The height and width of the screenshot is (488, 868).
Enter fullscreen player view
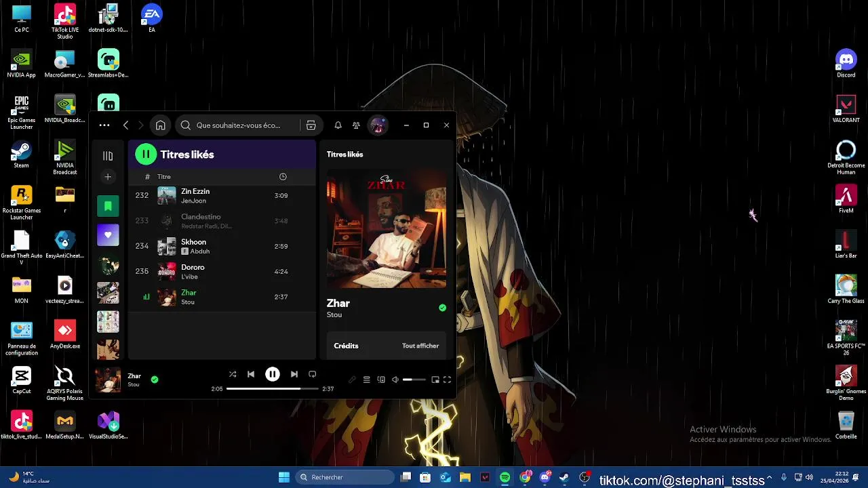pos(447,380)
